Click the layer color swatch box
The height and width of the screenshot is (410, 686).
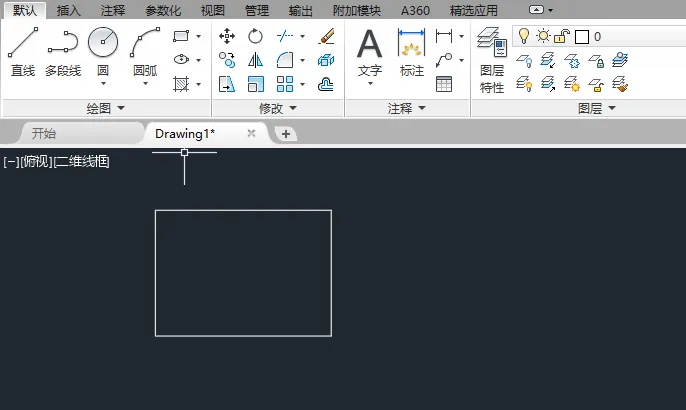pos(581,37)
